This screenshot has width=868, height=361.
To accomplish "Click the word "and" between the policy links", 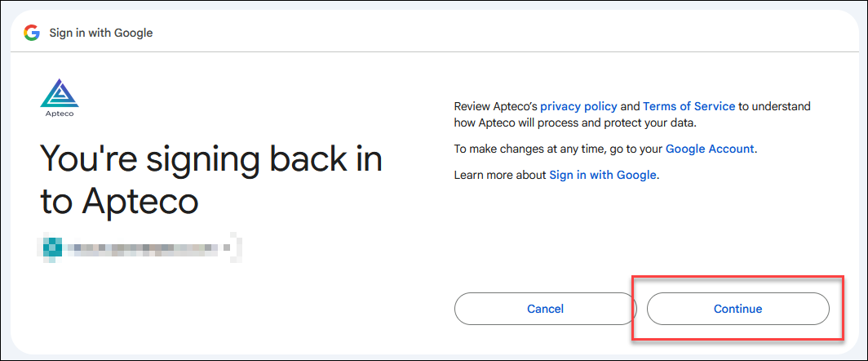I will coord(630,106).
